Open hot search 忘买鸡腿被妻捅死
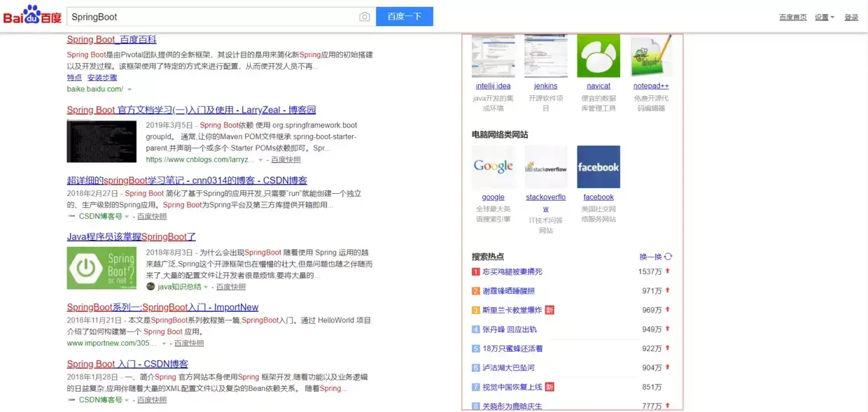The height and width of the screenshot is (412, 868). pos(512,271)
